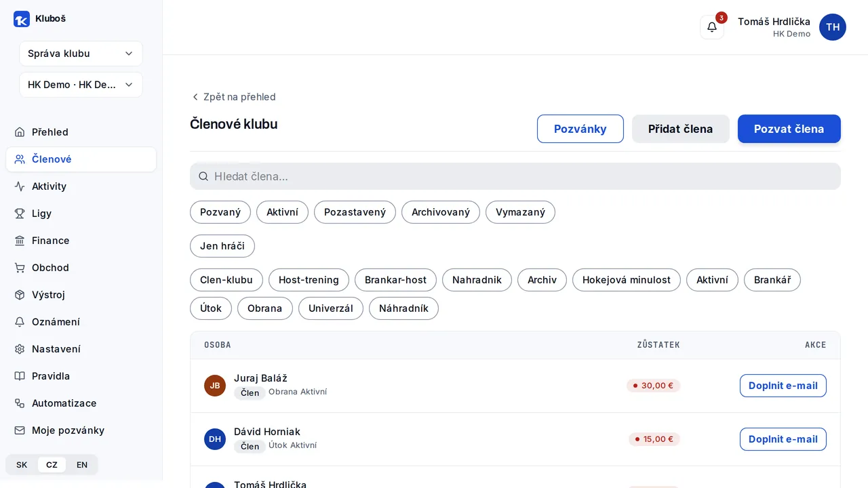Click the Kluboš logo icon

22,19
